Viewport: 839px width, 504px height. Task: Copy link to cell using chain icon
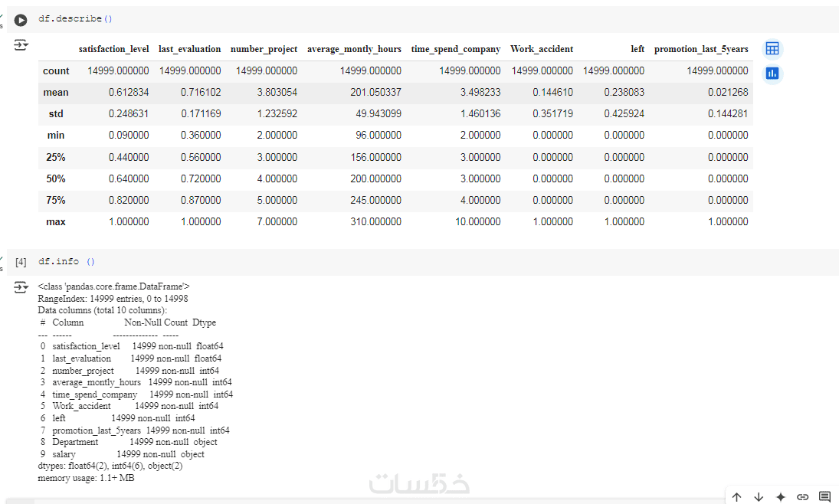click(x=803, y=497)
